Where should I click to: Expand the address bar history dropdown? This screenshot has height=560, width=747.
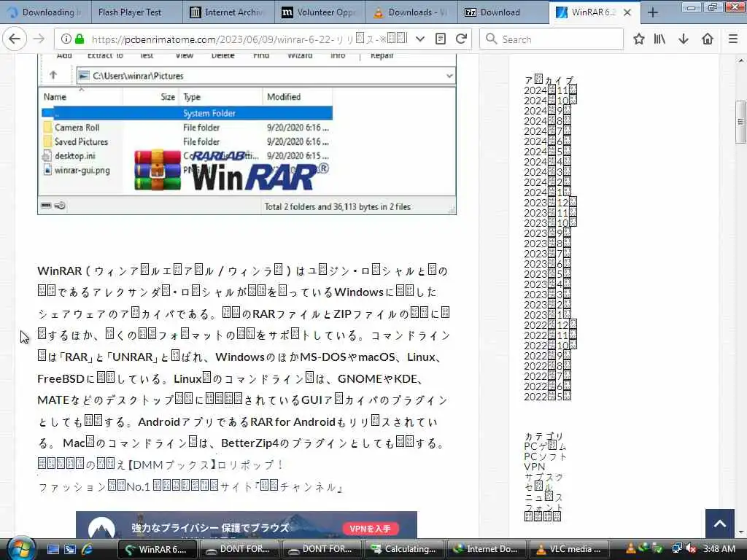coord(419,39)
